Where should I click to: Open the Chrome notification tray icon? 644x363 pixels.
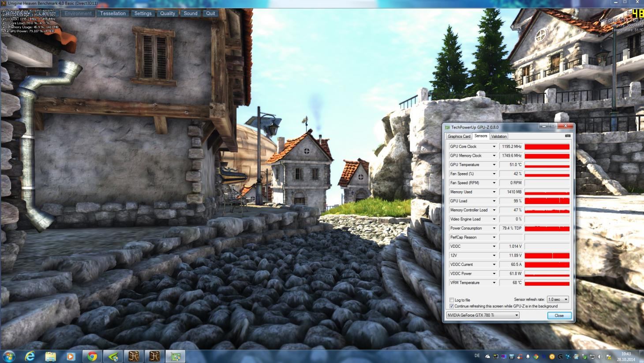(x=536, y=356)
